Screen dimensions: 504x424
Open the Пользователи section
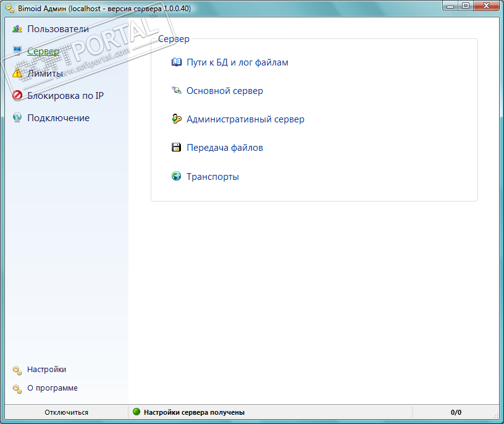click(58, 29)
